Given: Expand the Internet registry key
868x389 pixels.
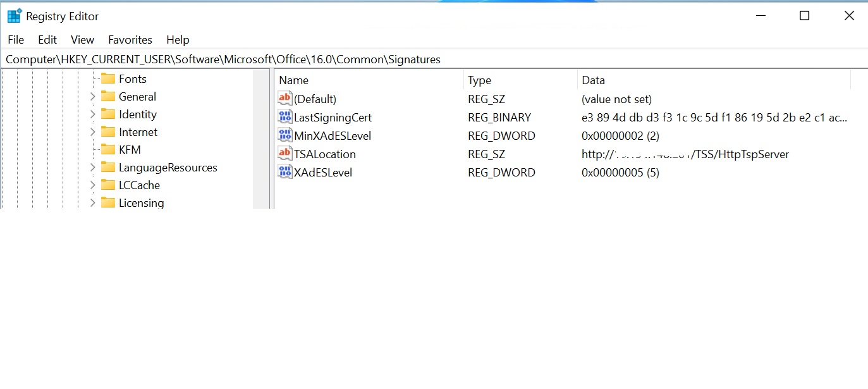Looking at the screenshot, I should click(94, 132).
